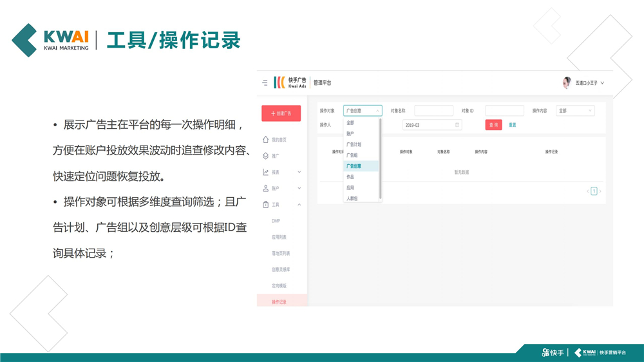Viewport: 644px width, 362px height.
Task: Click the red 创建广告 button
Action: 281,113
